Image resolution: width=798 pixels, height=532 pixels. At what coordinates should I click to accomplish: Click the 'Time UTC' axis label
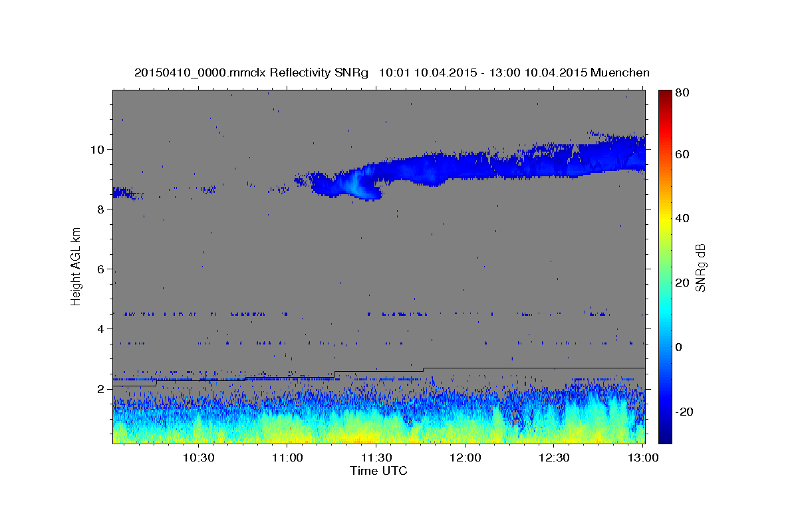(x=378, y=471)
